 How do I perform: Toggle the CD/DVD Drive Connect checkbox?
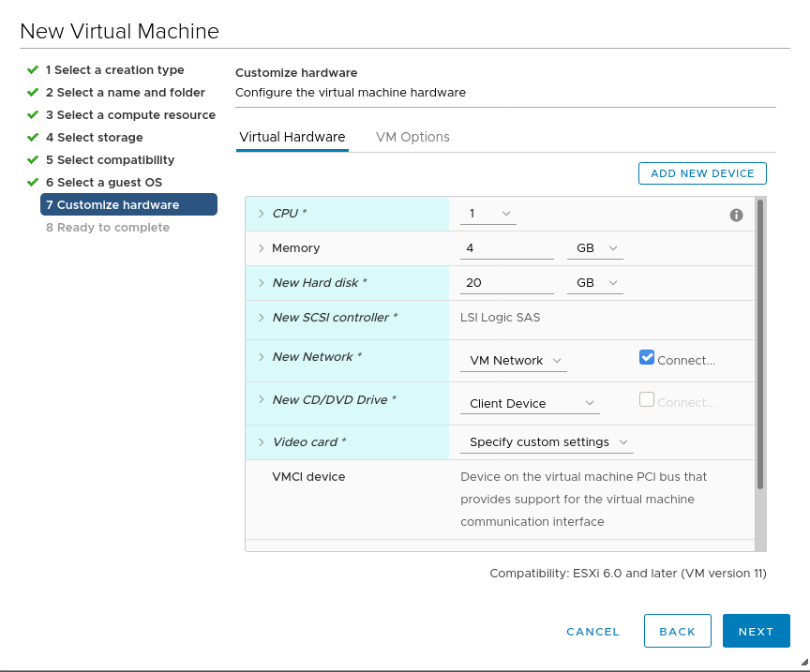[x=647, y=400]
